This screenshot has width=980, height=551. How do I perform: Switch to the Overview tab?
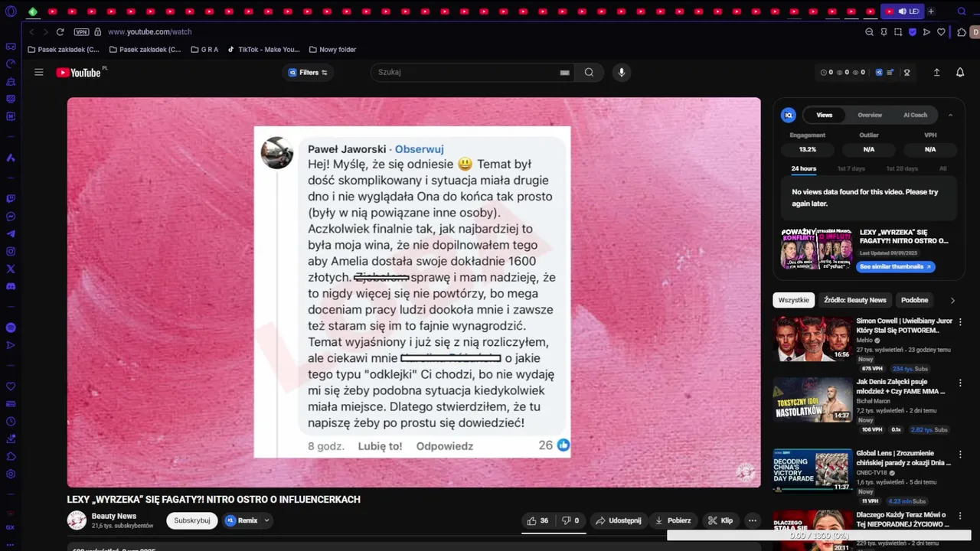click(869, 115)
